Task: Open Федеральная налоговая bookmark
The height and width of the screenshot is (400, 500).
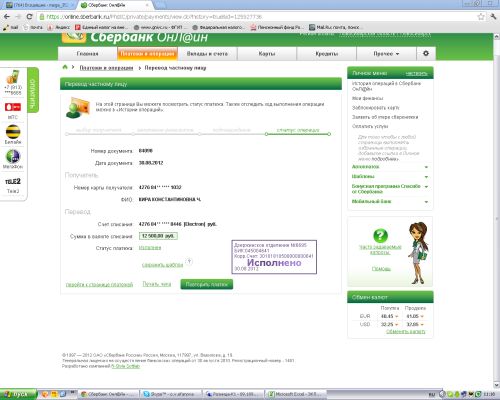Action: 219,27
